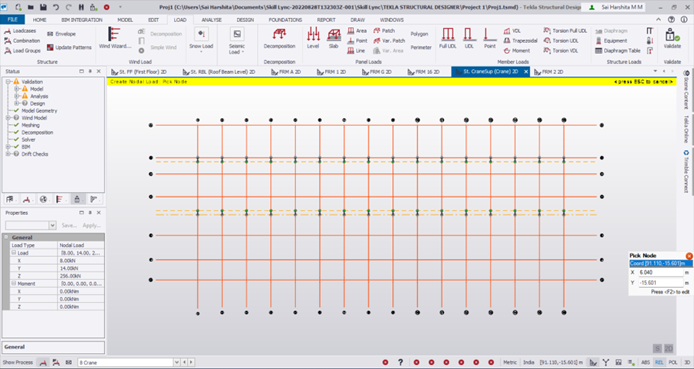
Task: Click the Show Process button
Action: point(18,362)
